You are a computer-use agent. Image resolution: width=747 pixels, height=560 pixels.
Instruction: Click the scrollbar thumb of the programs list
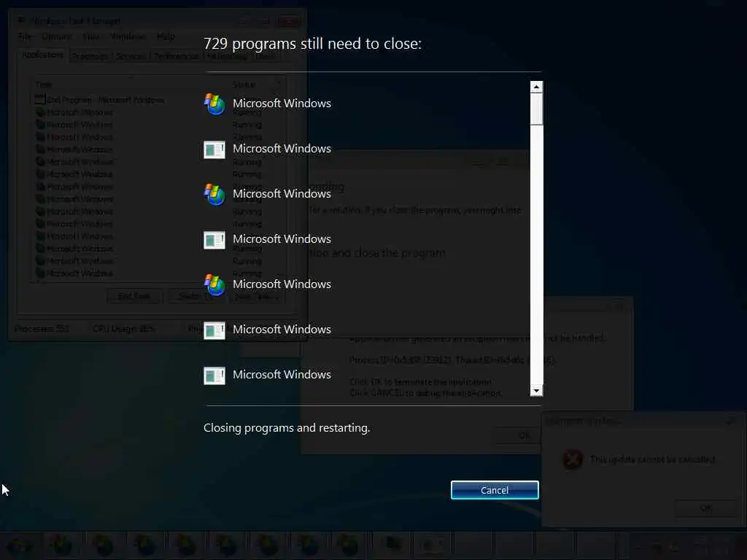coord(536,109)
